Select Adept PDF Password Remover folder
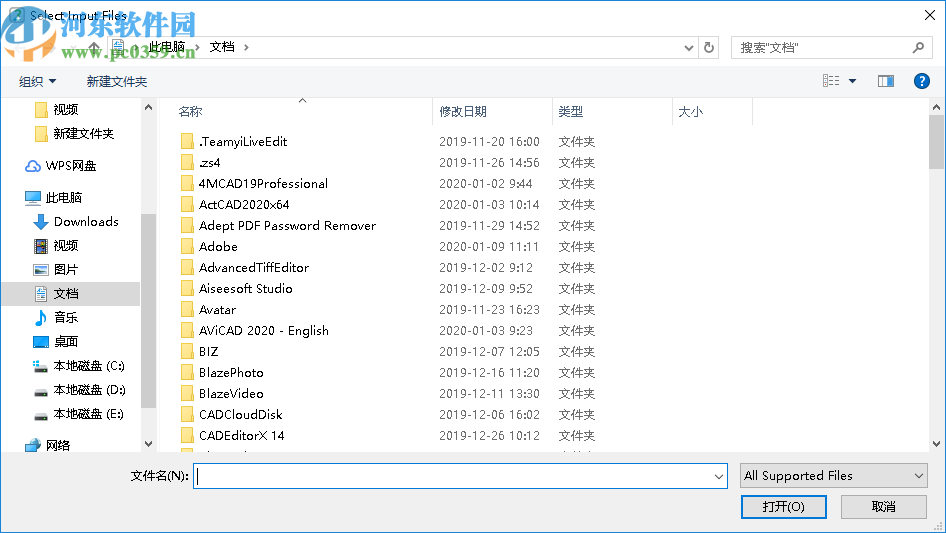Viewport: 946px width, 533px height. (x=287, y=226)
